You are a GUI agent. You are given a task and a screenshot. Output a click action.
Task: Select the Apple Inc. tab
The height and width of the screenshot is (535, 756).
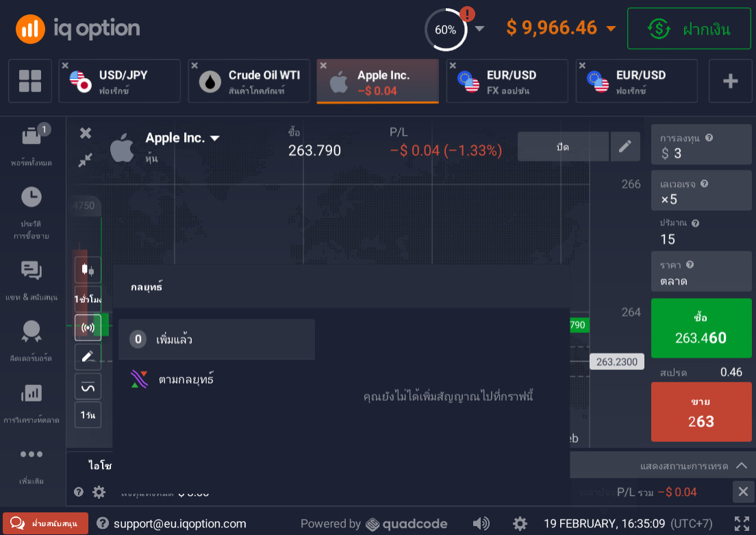377,81
